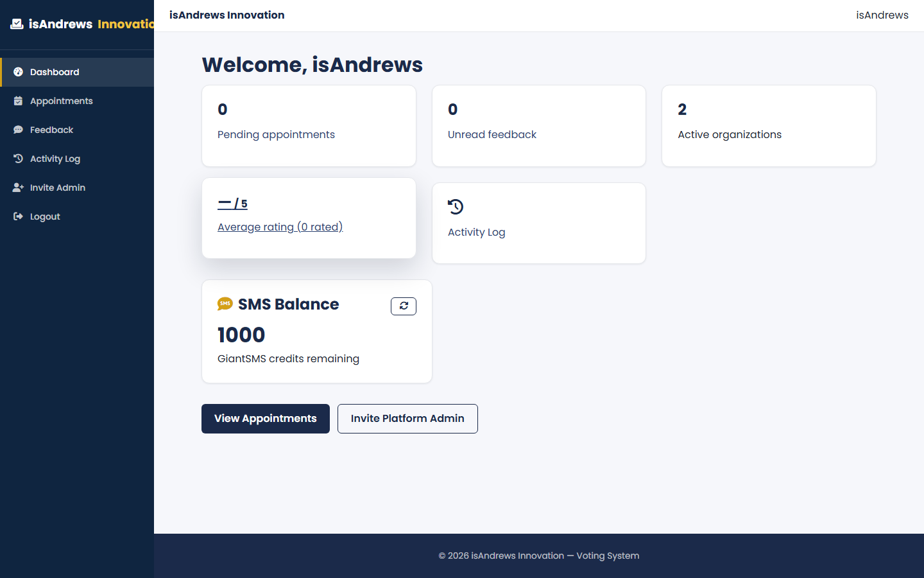Viewport: 924px width, 578px height.
Task: Click the Invite Admin user-plus icon
Action: click(x=18, y=188)
